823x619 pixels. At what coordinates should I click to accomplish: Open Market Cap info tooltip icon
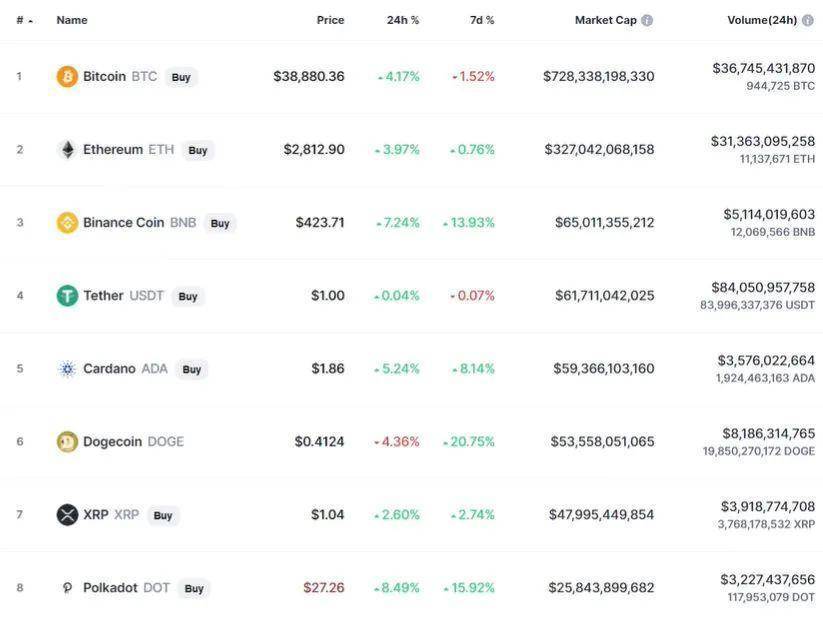pyautogui.click(x=647, y=20)
